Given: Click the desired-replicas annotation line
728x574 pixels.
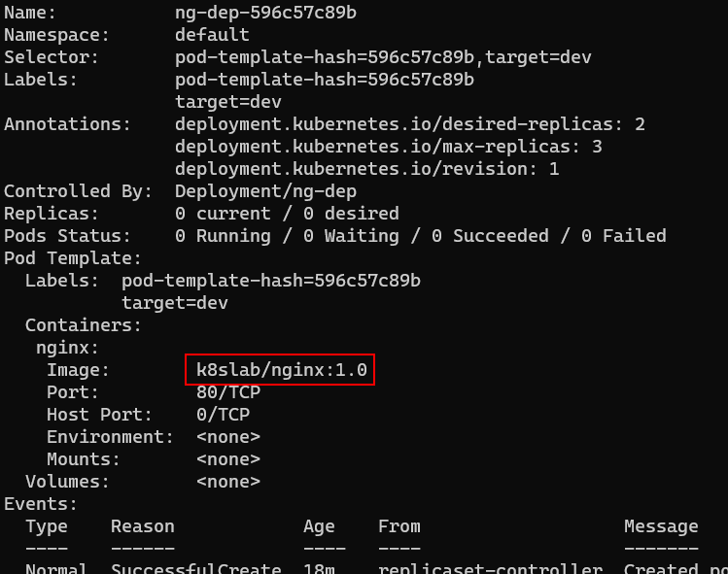Looking at the screenshot, I should click(409, 124).
